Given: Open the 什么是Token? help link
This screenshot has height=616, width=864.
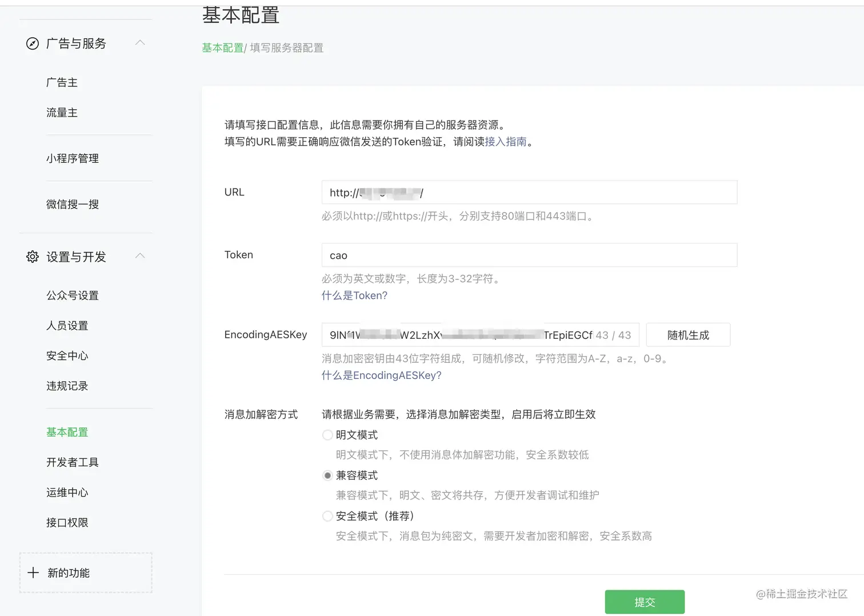Looking at the screenshot, I should pos(354,295).
